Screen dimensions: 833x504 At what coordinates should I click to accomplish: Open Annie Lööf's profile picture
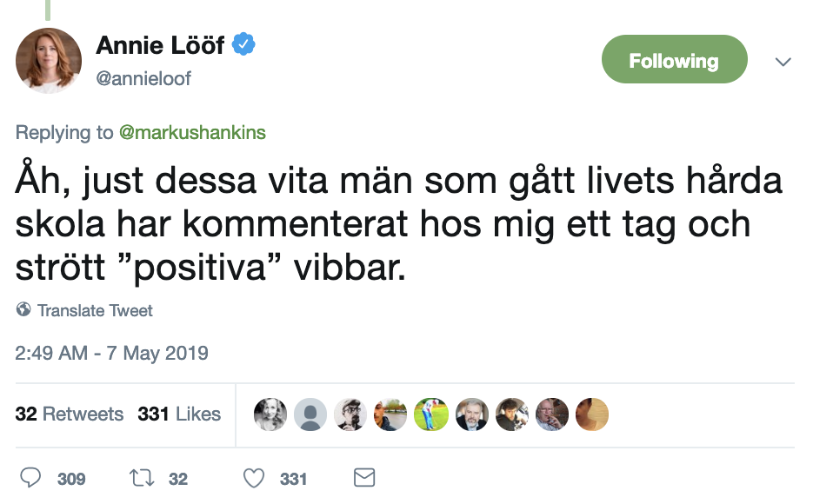pos(49,61)
